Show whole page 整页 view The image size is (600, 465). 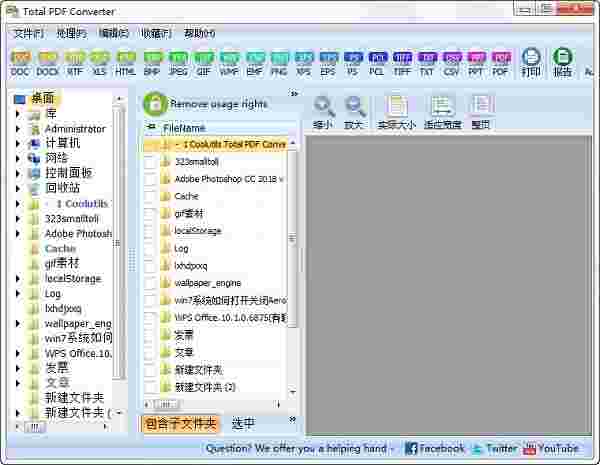(481, 112)
